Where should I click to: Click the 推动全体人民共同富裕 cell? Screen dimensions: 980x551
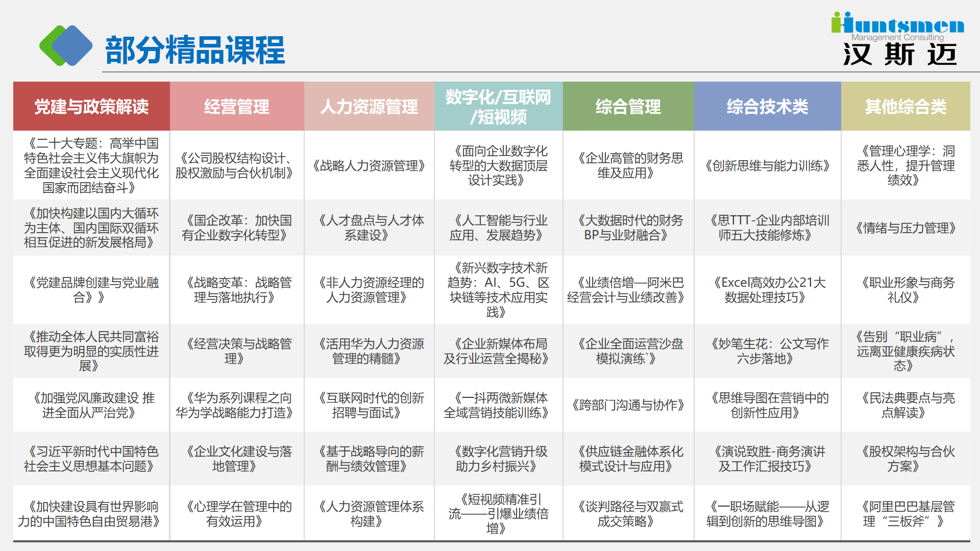click(91, 351)
